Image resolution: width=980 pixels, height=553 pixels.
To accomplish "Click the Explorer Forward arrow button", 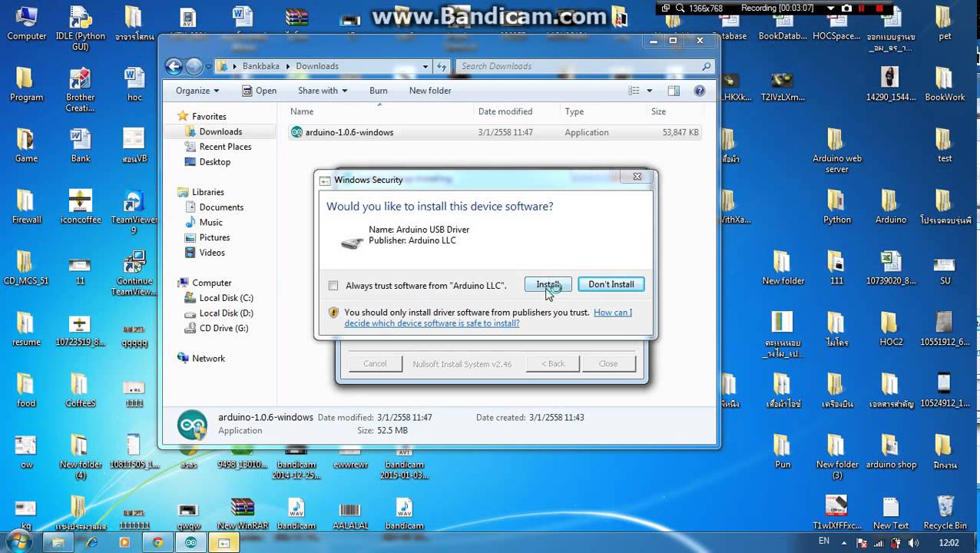I will click(x=194, y=66).
